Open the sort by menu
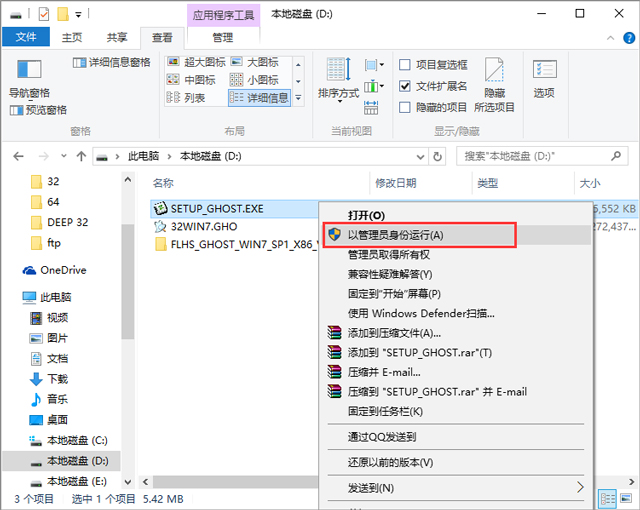640x510 pixels. (338, 80)
